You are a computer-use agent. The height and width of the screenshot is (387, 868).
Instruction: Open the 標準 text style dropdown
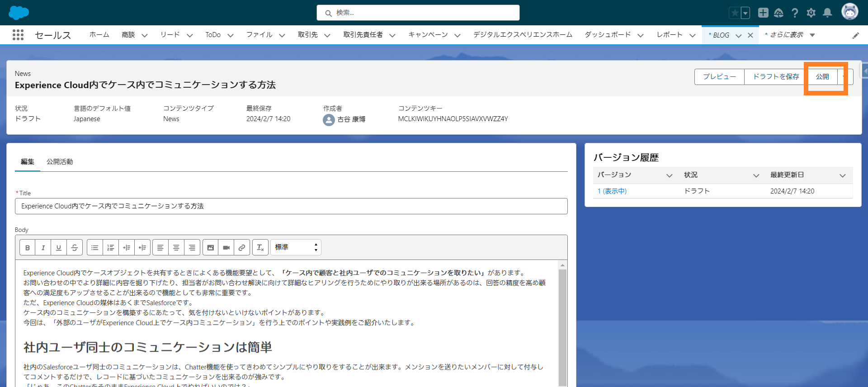pos(296,247)
